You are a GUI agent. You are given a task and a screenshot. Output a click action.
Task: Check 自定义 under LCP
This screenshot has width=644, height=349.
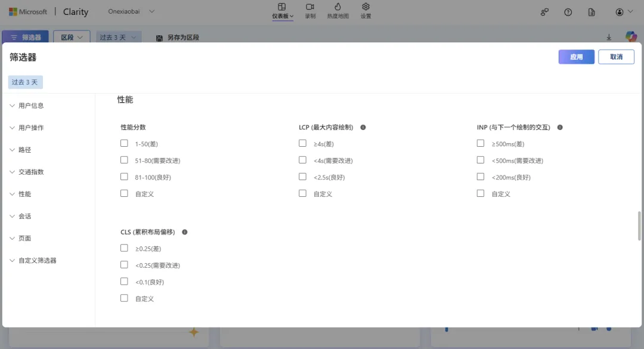[x=302, y=193]
